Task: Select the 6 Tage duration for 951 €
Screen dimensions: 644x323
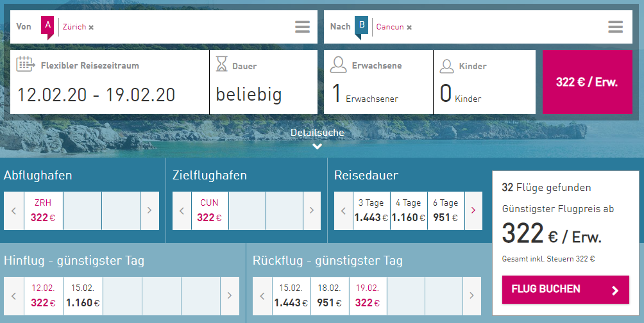Action: pyautogui.click(x=445, y=210)
